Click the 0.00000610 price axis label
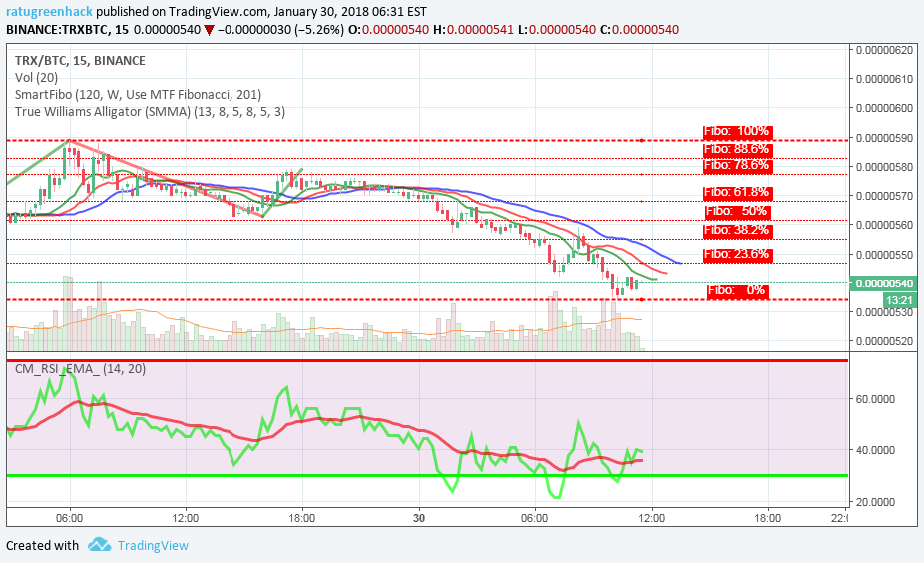The height and width of the screenshot is (563, 924). tap(884, 79)
